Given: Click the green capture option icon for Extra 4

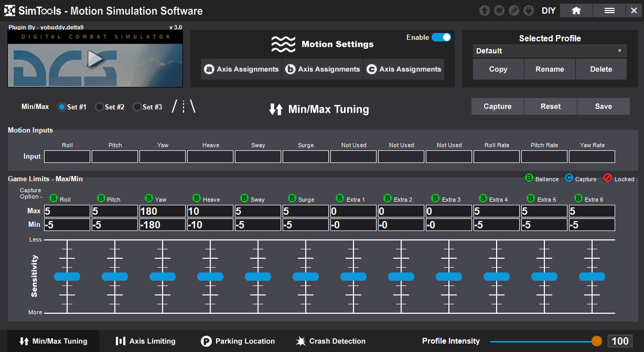Looking at the screenshot, I should pyautogui.click(x=484, y=199).
